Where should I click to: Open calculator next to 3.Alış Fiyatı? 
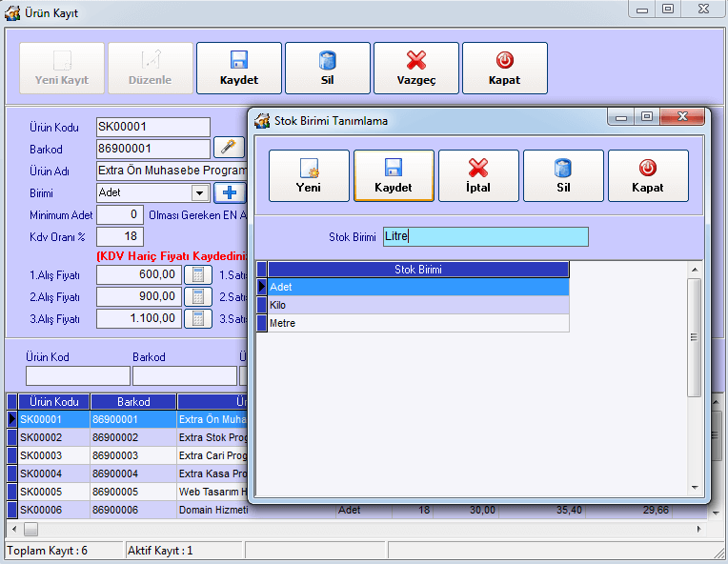click(198, 318)
